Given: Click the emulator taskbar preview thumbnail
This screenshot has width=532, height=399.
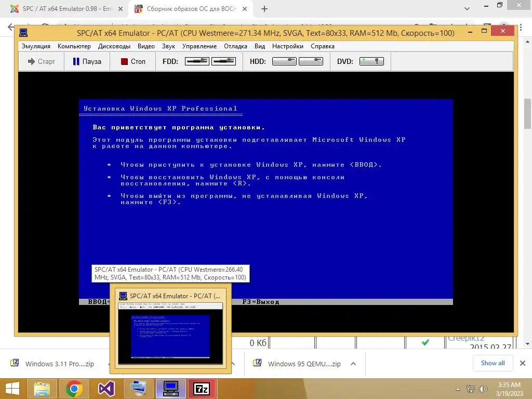Looking at the screenshot, I should (x=170, y=334).
